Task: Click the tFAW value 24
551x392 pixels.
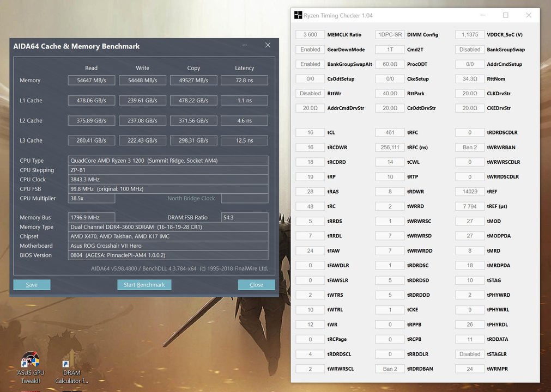Action: click(310, 251)
